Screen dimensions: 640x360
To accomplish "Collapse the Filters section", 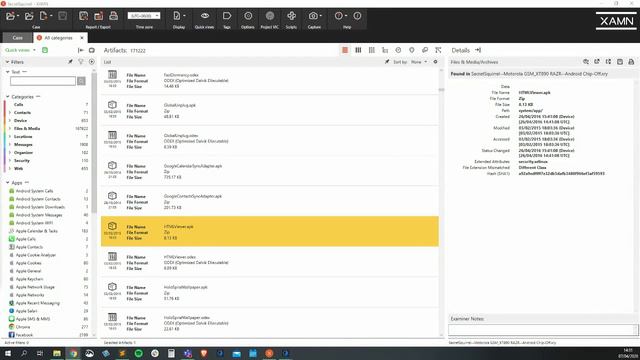I will (x=7, y=62).
